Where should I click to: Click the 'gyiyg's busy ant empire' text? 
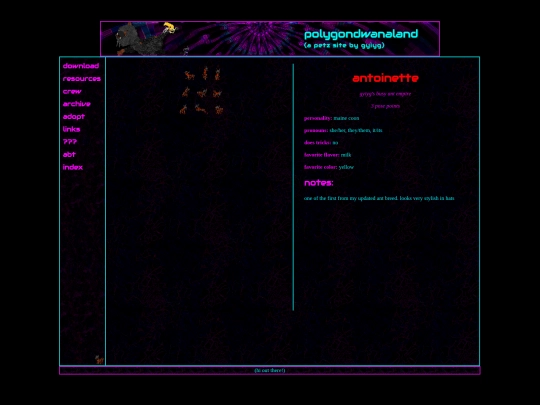point(385,94)
